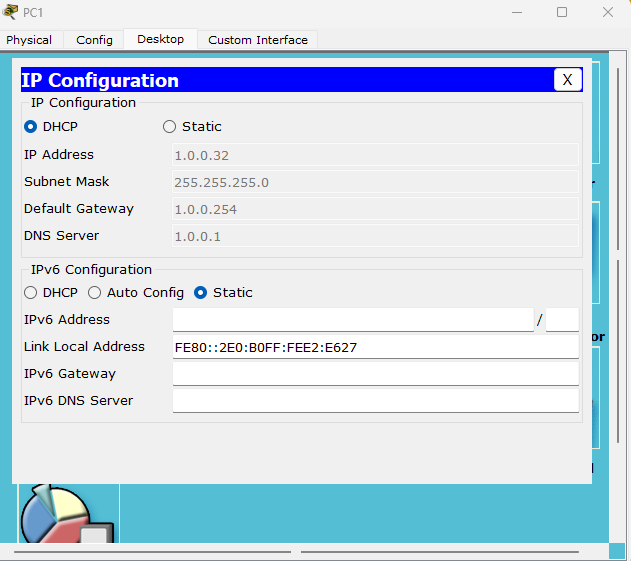Select the Desktop tab
The height and width of the screenshot is (561, 631).
point(161,39)
